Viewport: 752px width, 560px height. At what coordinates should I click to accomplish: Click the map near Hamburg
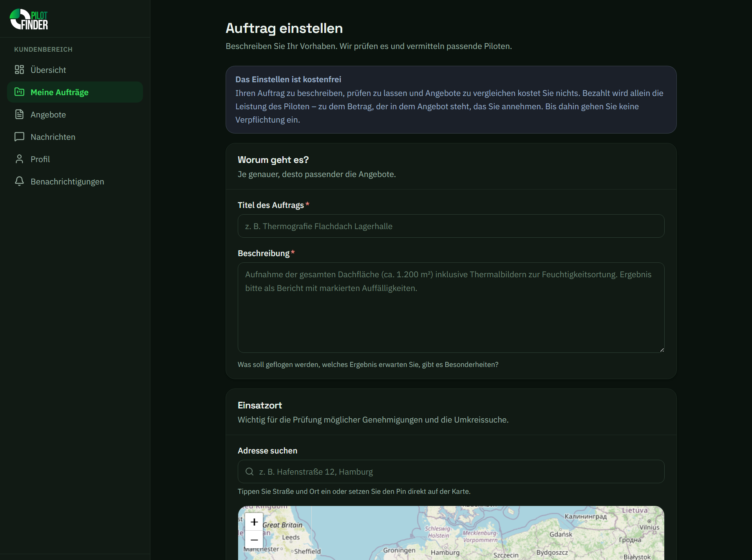pos(445,552)
